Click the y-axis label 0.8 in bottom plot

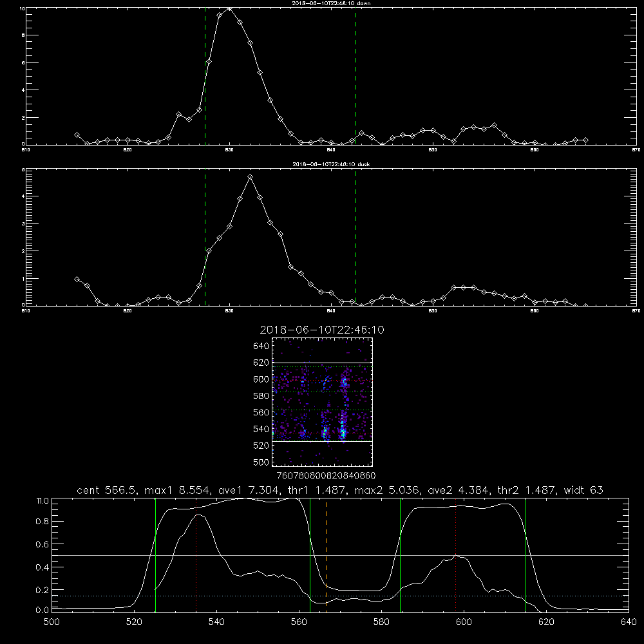[x=43, y=522]
